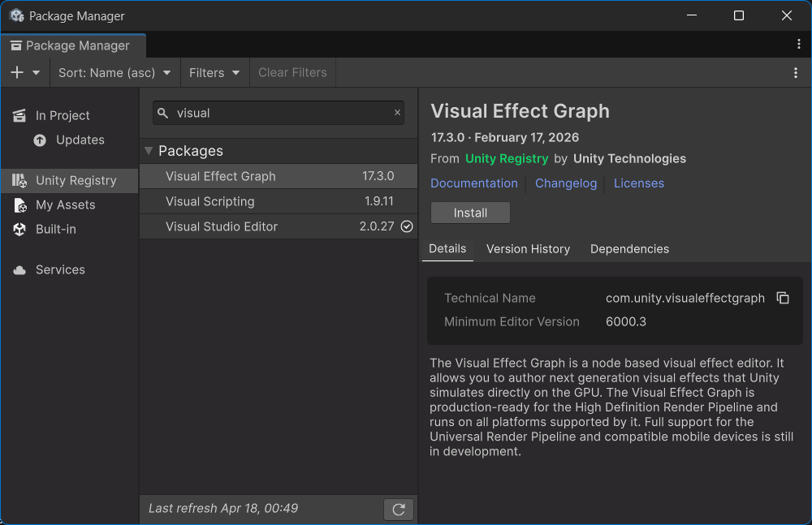The height and width of the screenshot is (525, 812).
Task: Copy technical name with copy icon
Action: (x=783, y=298)
